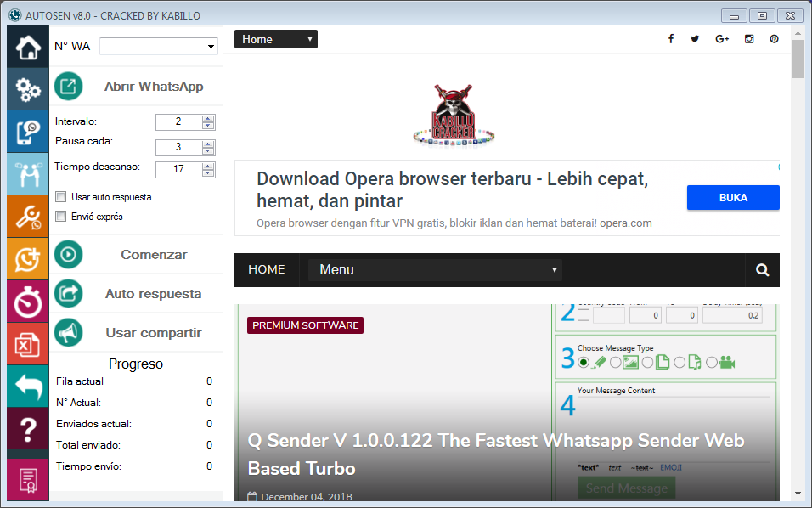Screen dimensions: 812x508
Task: Click the scrollbar down arrow
Action: 798,494
